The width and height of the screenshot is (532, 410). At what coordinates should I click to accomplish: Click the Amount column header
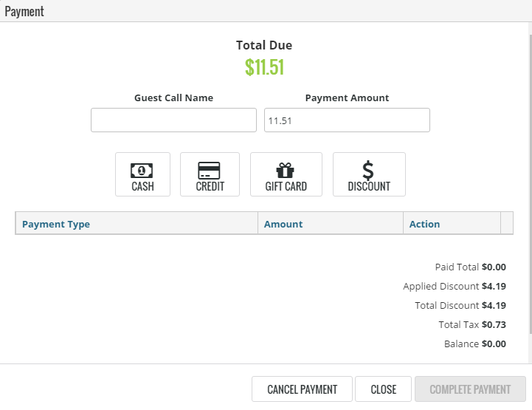(x=283, y=224)
